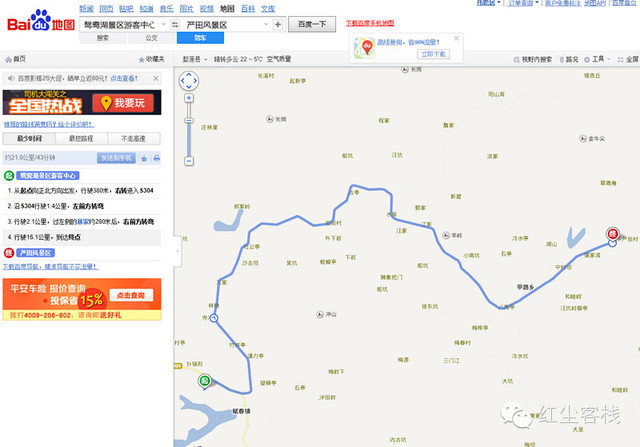This screenshot has height=447, width=640.
Task: Switch to 全屏 fullscreen mode
Action: tap(628, 60)
